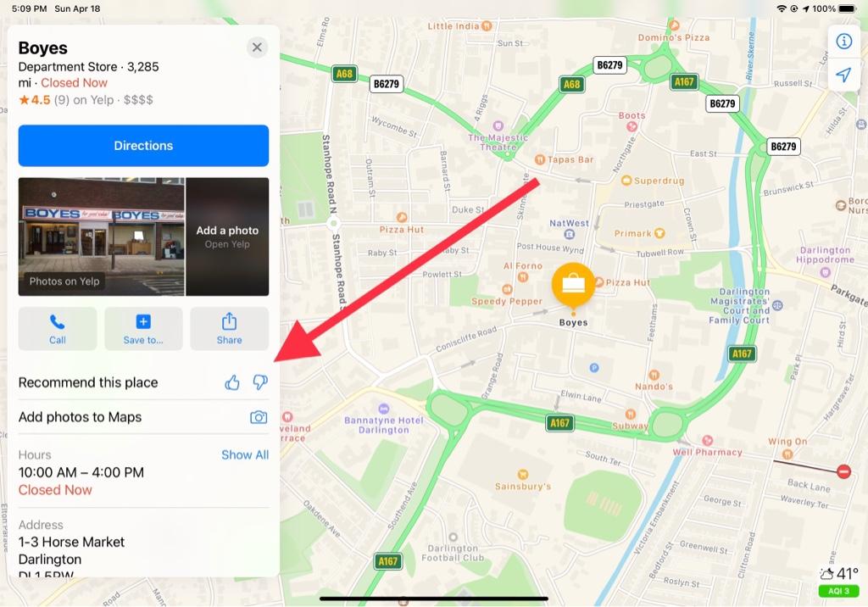868x607 pixels.
Task: Click the camera icon to add photos
Action: click(259, 417)
